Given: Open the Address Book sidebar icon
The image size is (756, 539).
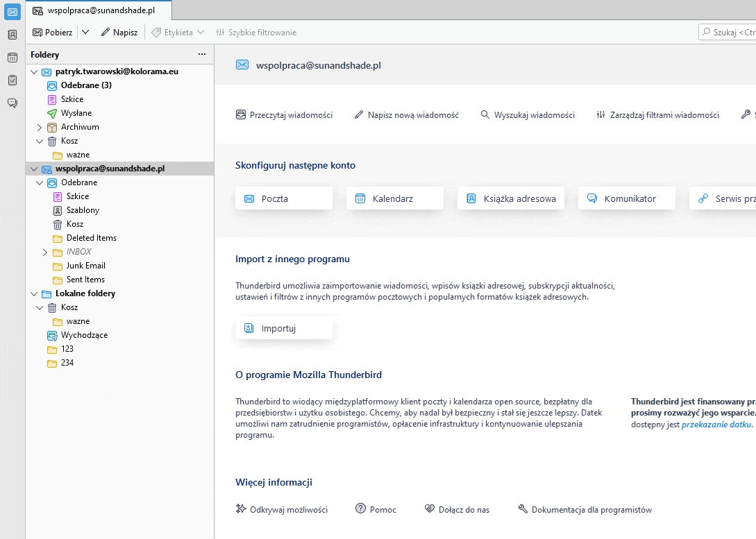Looking at the screenshot, I should point(12,35).
